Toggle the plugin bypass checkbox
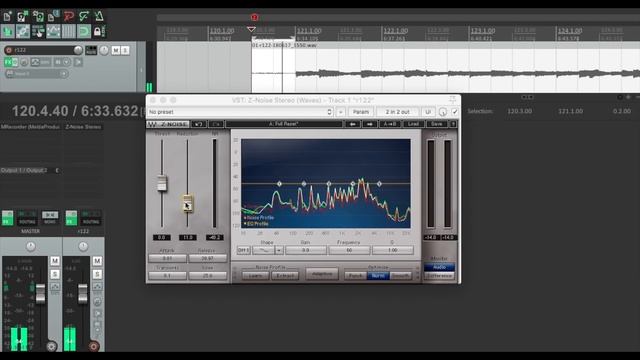The image size is (640, 360). tap(455, 112)
